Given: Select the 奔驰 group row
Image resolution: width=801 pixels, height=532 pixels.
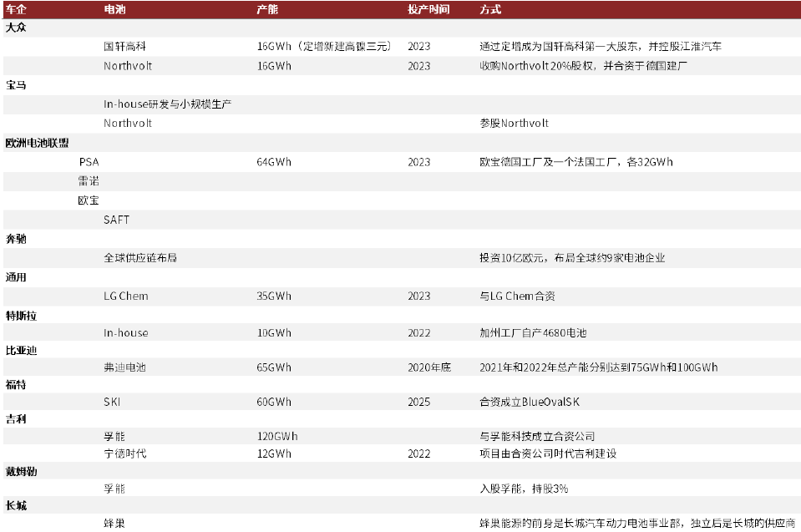Looking at the screenshot, I should point(402,239).
